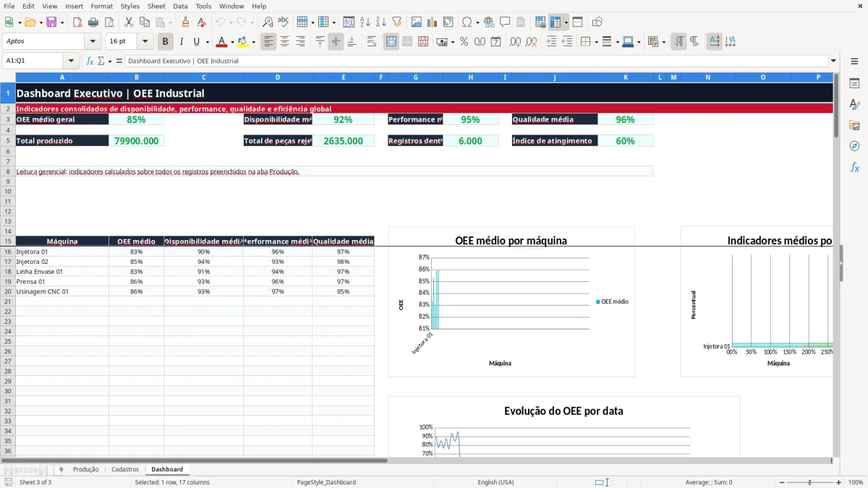The height and width of the screenshot is (488, 868).
Task: Open the Styles menu
Action: pos(130,6)
